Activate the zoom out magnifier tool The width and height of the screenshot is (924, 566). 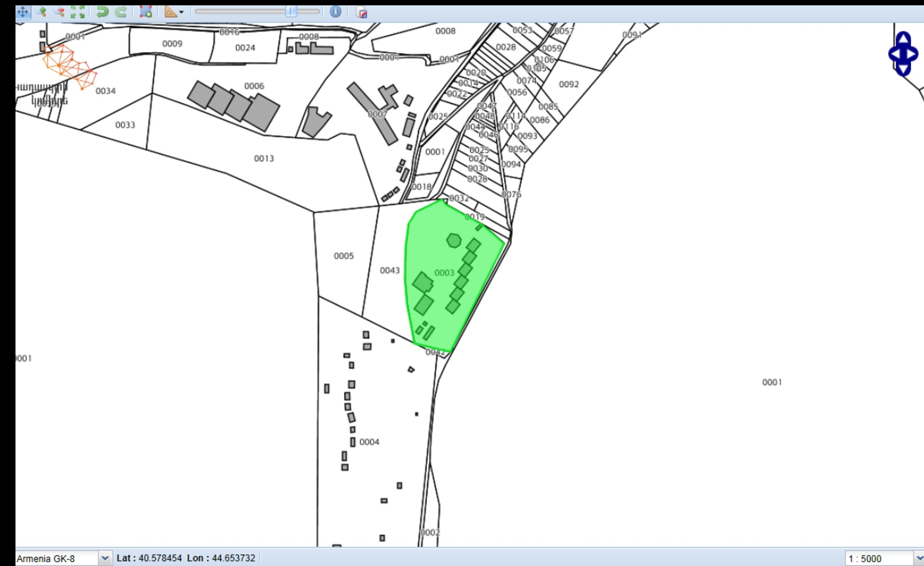click(x=59, y=12)
